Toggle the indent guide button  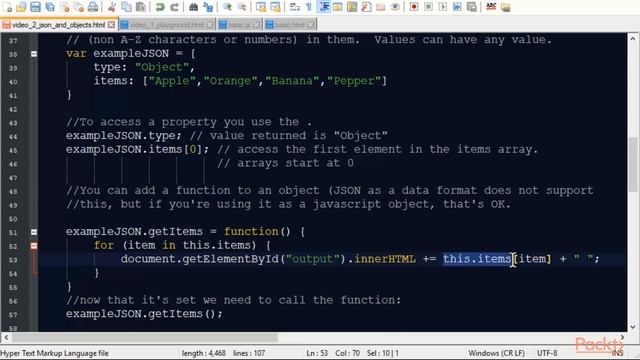coord(324,7)
